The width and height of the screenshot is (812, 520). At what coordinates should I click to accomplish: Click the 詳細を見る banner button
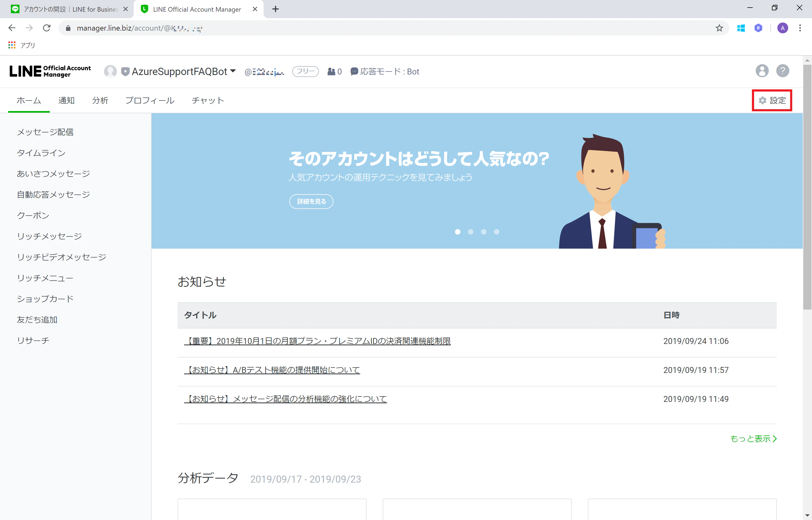(311, 201)
